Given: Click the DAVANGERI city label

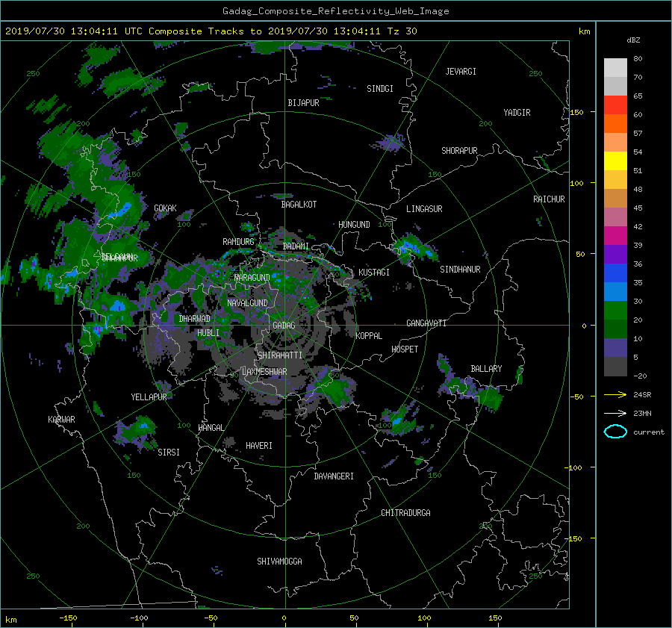Looking at the screenshot, I should 334,476.
